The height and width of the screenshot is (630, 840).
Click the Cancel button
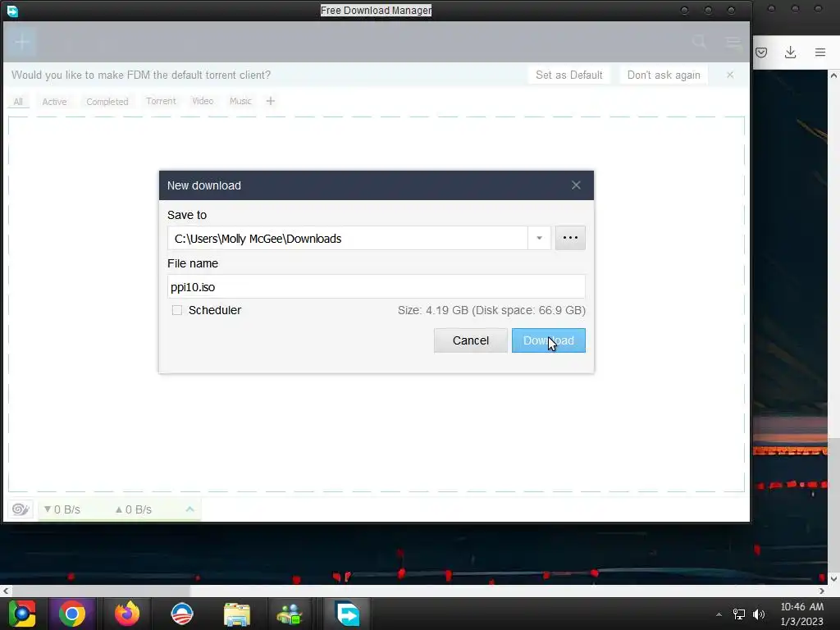tap(470, 340)
